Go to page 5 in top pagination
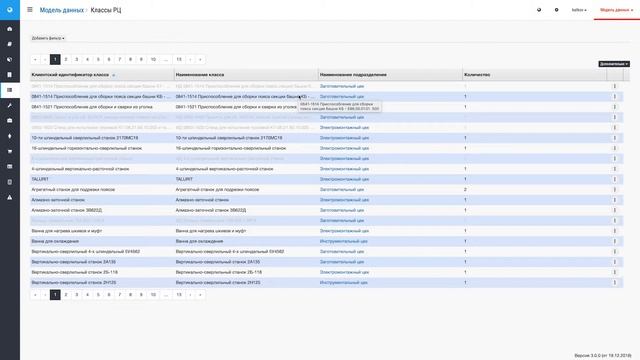This screenshot has height=360, width=640. [98, 59]
